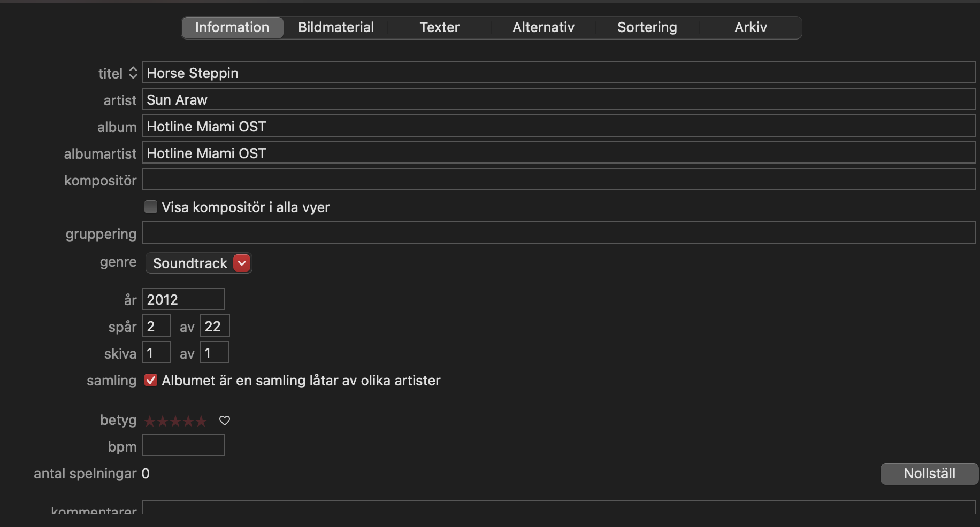Switch to the Bildmaterial tab
Viewport: 980px width, 527px height.
point(335,27)
